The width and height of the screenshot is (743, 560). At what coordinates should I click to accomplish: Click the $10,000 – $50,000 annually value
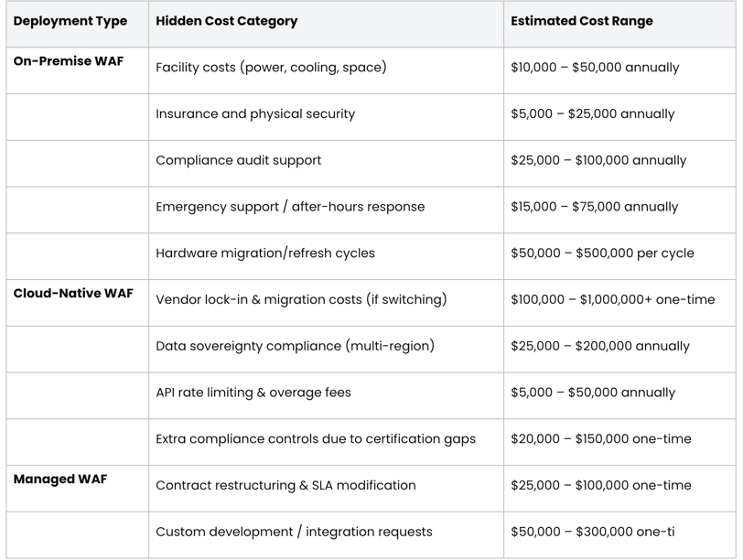pyautogui.click(x=595, y=68)
